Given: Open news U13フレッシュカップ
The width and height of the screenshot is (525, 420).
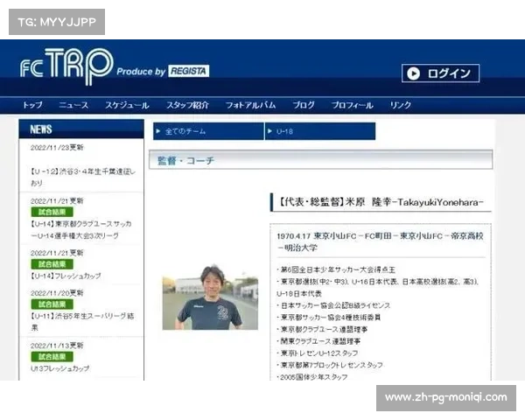Looking at the screenshot, I should 59,368.
